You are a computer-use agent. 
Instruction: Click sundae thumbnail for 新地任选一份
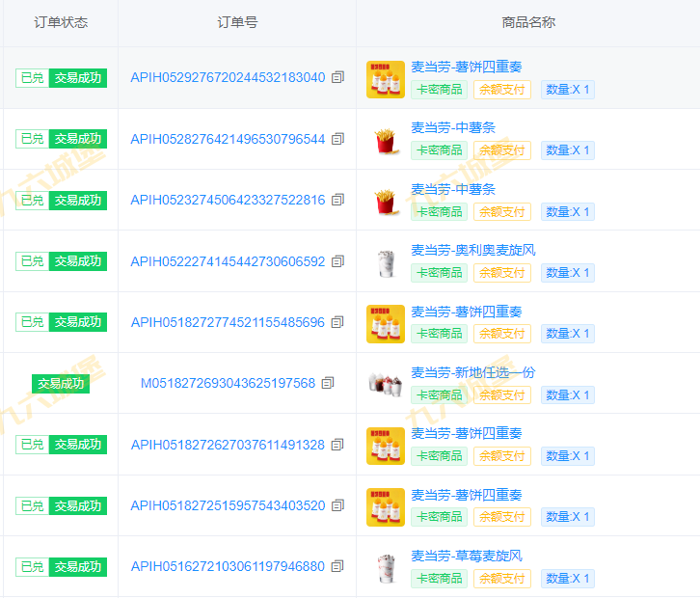386,384
